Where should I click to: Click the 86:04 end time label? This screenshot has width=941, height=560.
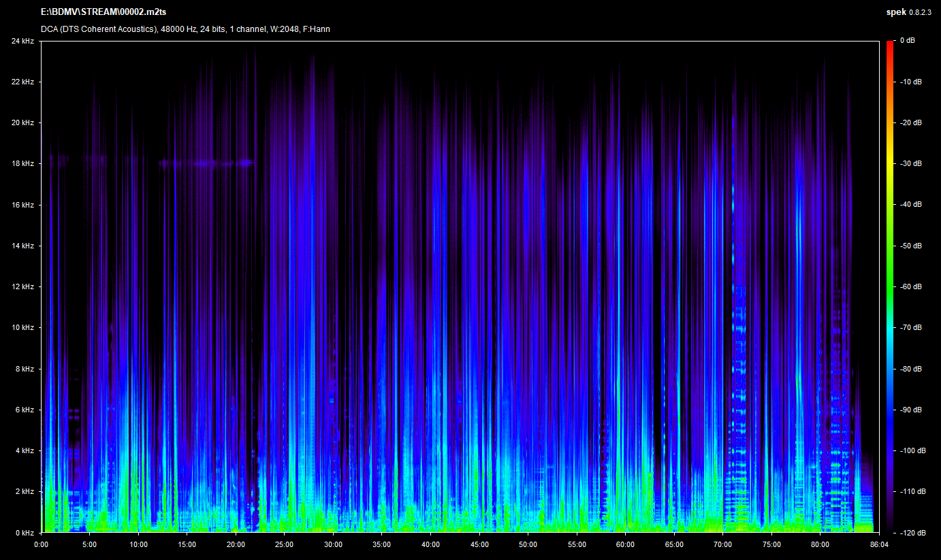point(879,544)
